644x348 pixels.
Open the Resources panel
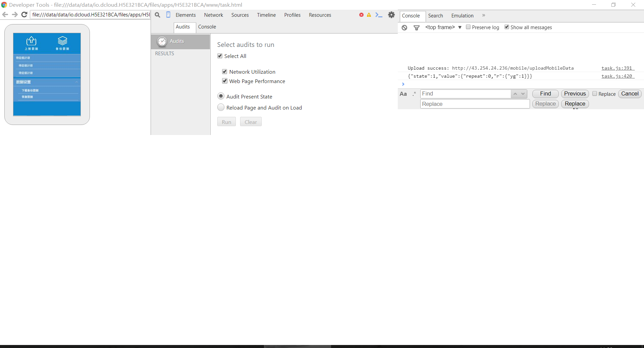click(x=320, y=15)
